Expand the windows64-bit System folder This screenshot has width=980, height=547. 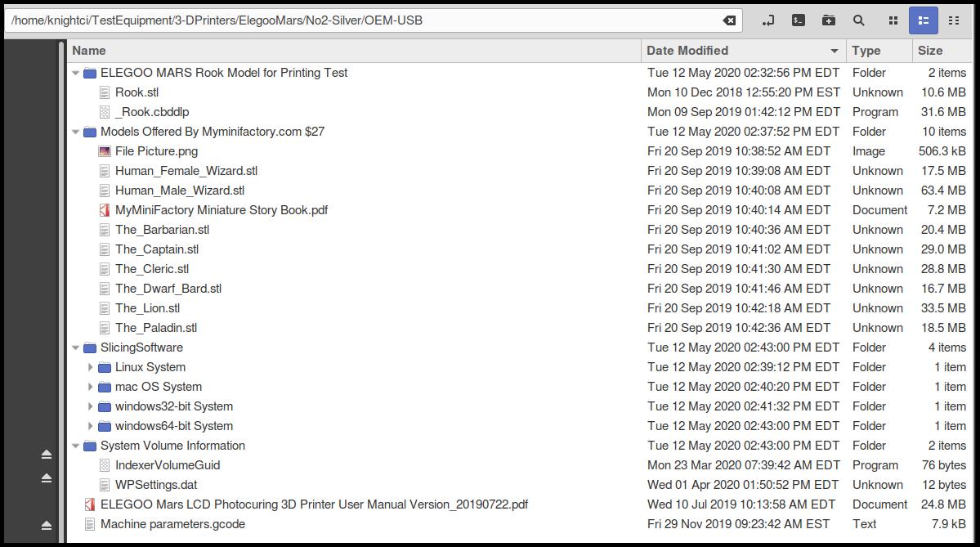coord(90,426)
